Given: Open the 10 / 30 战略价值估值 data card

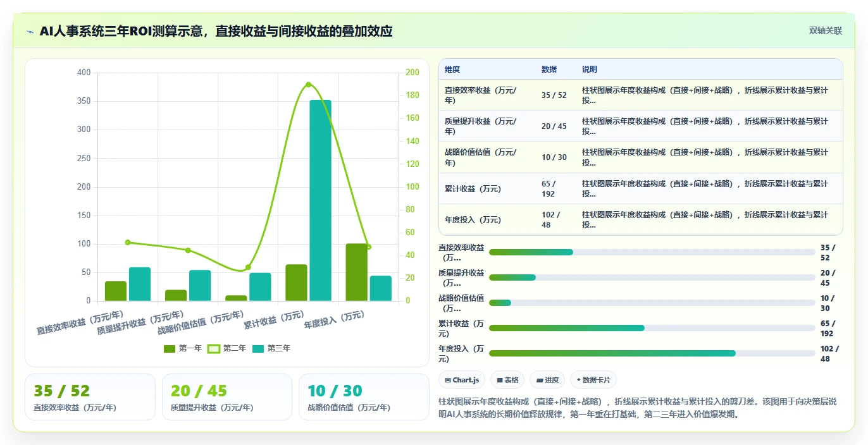Looking at the screenshot, I should 364,397.
